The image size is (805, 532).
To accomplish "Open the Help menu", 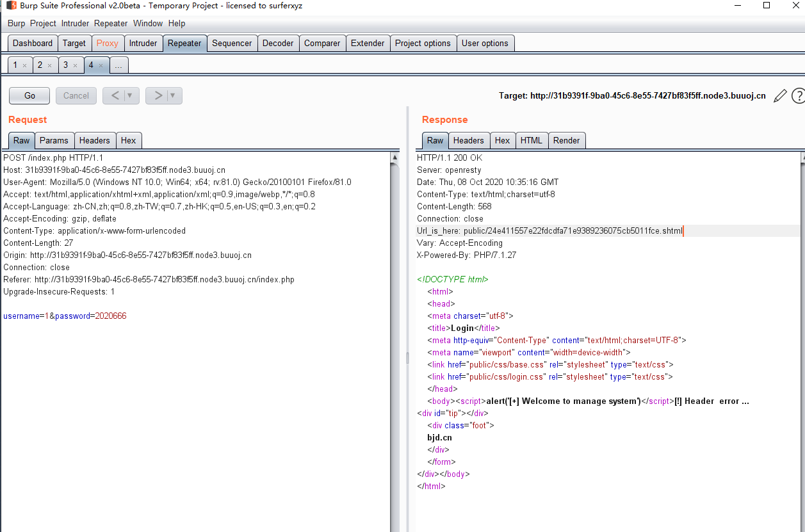I will pos(177,24).
